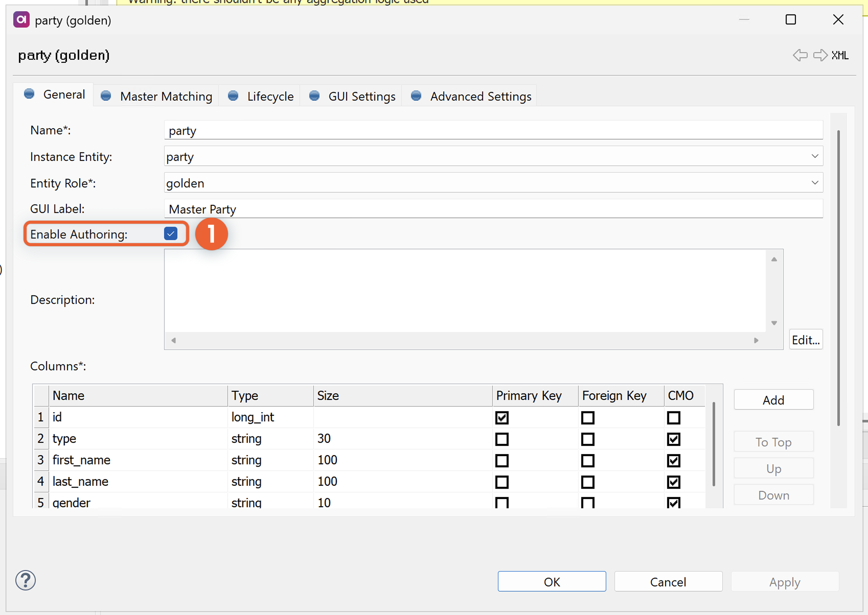Click Edit next to the Description field
Image resolution: width=868 pixels, height=615 pixels.
806,339
